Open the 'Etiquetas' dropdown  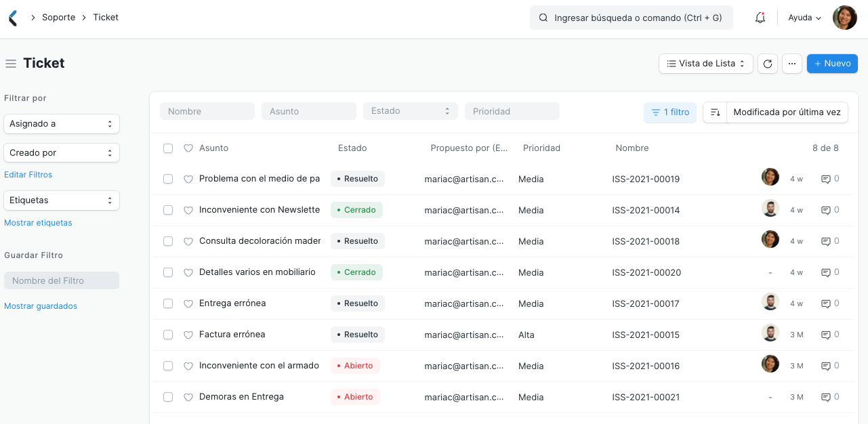(x=62, y=200)
